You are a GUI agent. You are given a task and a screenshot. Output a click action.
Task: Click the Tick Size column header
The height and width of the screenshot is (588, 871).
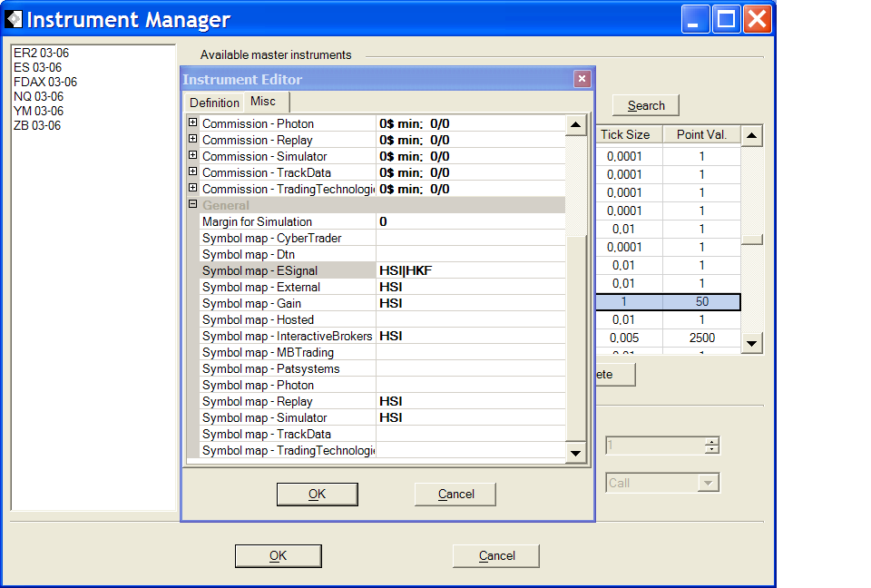[630, 134]
